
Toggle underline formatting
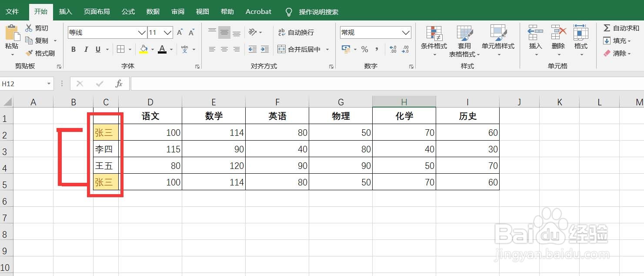coord(97,49)
